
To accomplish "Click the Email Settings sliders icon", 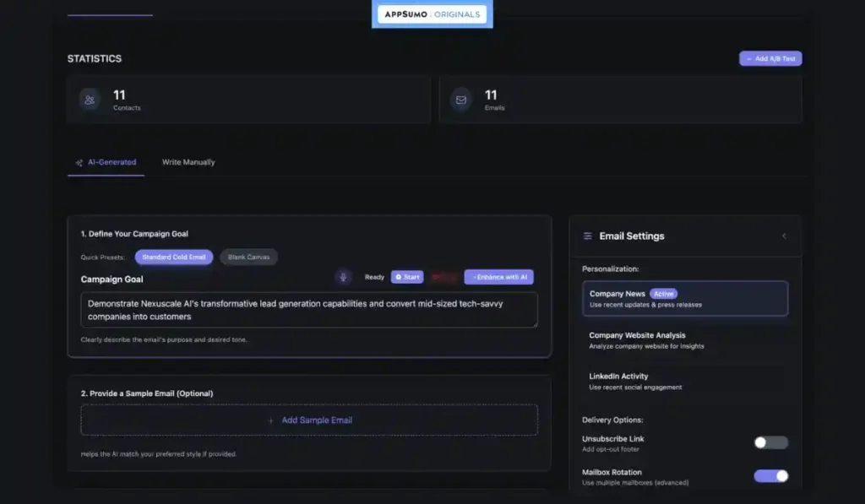I will click(x=587, y=236).
